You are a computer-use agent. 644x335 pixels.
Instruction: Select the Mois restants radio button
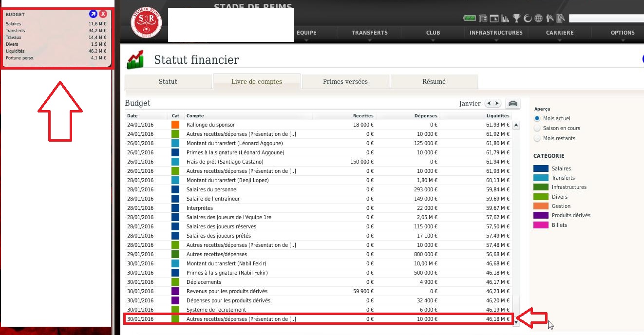tap(537, 138)
